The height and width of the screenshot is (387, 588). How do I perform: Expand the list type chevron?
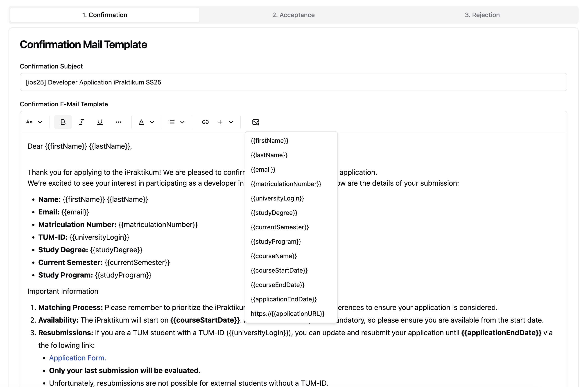(182, 122)
